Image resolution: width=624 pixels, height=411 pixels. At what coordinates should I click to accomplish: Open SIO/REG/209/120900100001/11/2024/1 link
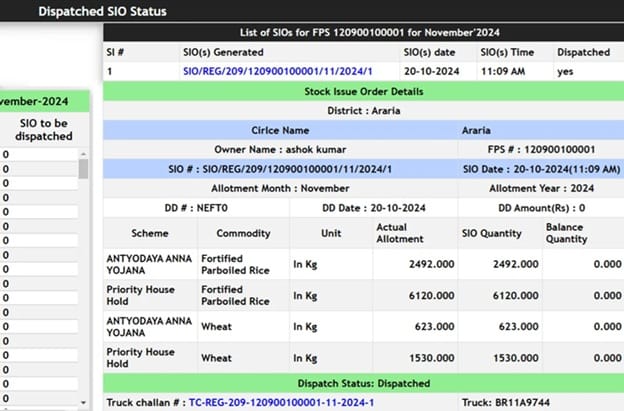[277, 71]
